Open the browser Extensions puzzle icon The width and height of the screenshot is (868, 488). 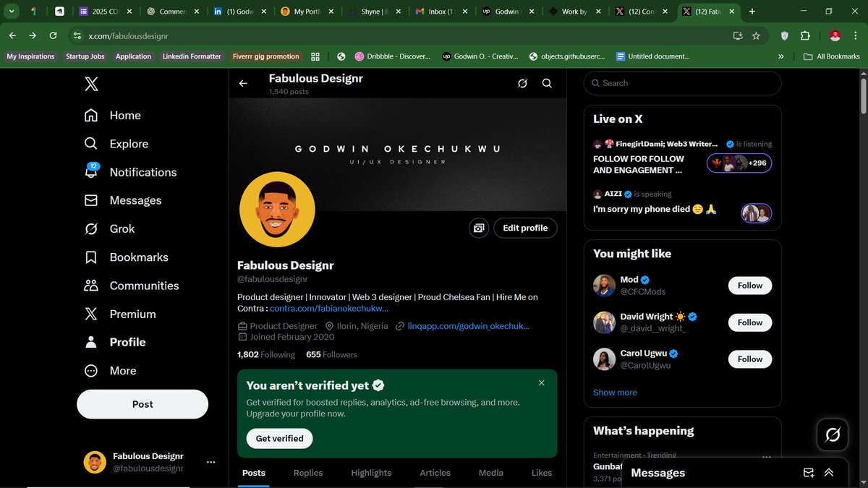[805, 35]
